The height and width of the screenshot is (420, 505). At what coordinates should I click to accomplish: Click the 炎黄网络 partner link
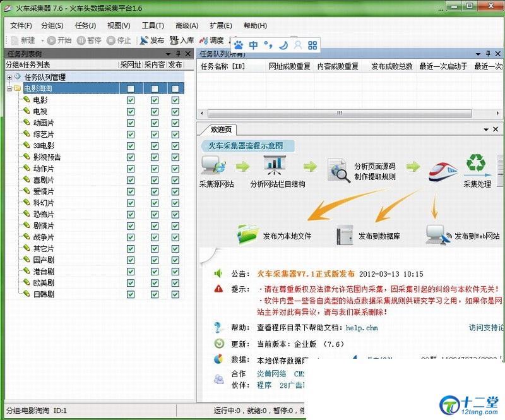[x=271, y=374]
